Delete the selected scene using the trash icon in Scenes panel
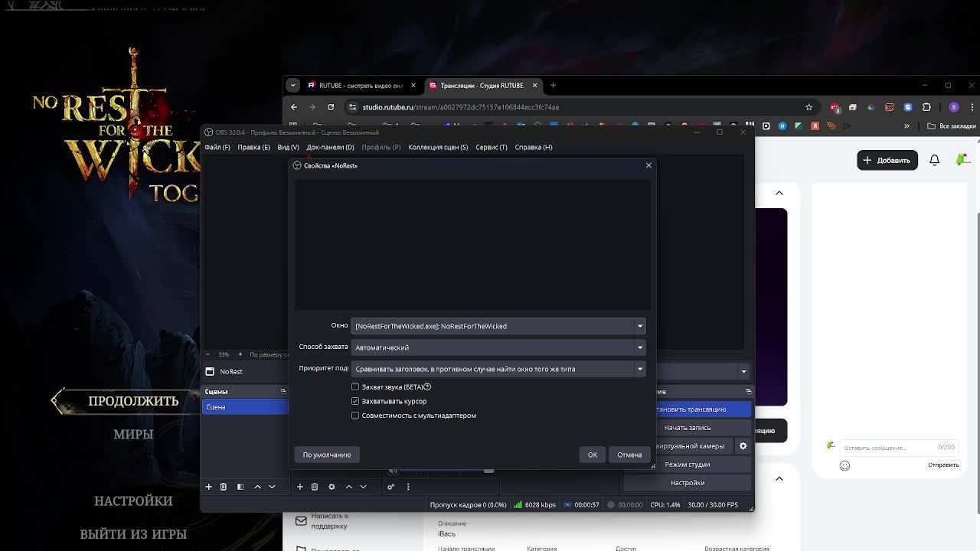 [x=224, y=487]
